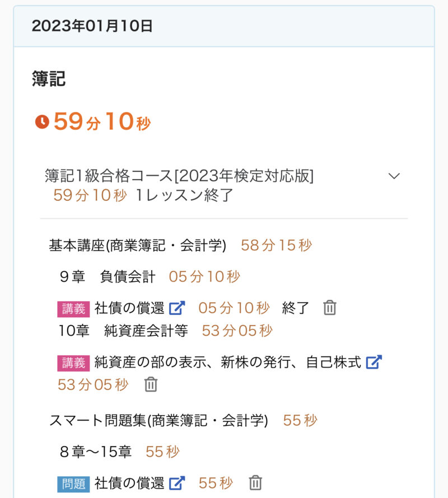The width and height of the screenshot is (448, 498).
Task: Open 純資産の部の表示、新株の発行、自己株式 link
Action: point(227,362)
